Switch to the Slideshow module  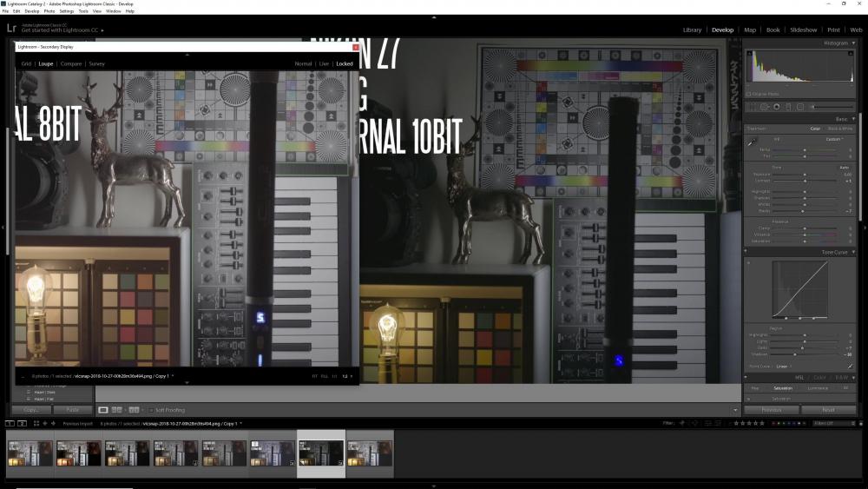click(x=803, y=30)
